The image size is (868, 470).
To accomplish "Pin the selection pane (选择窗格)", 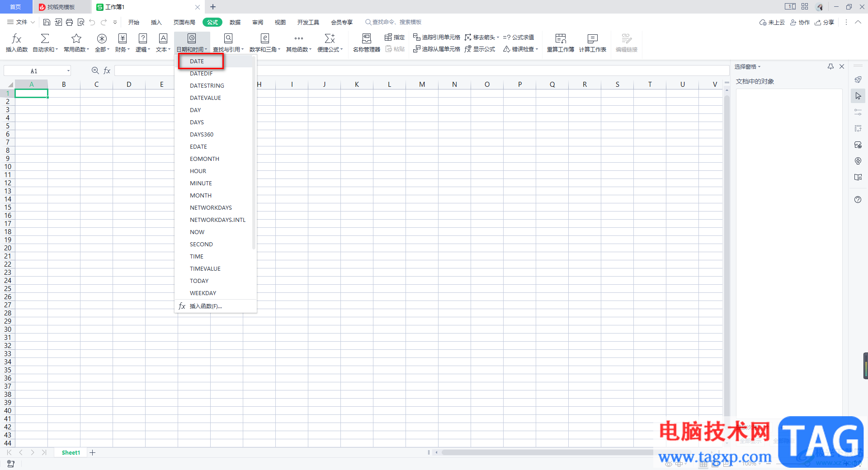I will pyautogui.click(x=830, y=66).
